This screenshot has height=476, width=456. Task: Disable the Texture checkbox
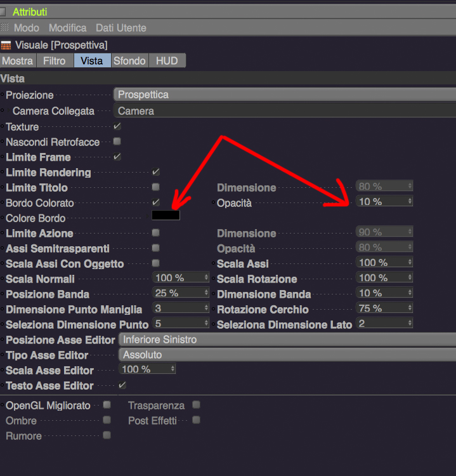pyautogui.click(x=117, y=126)
